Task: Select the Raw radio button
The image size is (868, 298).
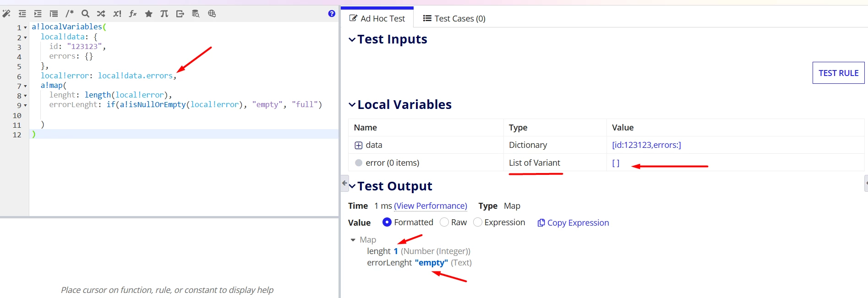Action: [444, 222]
